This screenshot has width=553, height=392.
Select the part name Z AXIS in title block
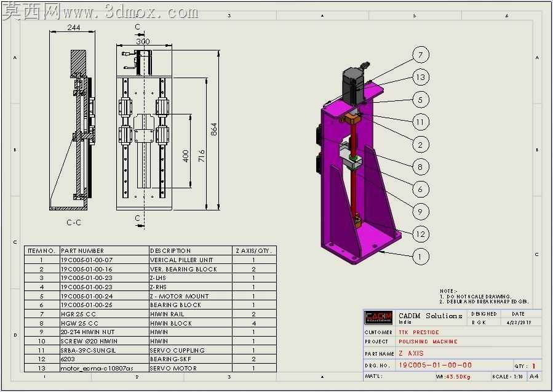(x=412, y=353)
